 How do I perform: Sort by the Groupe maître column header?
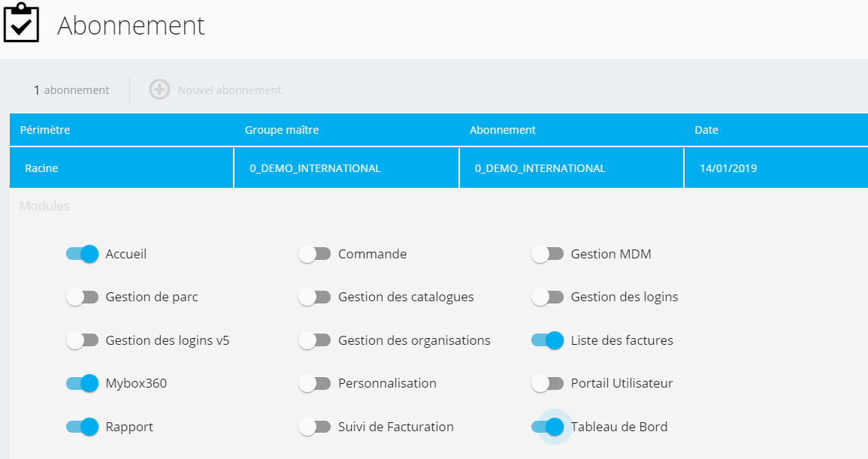(282, 130)
